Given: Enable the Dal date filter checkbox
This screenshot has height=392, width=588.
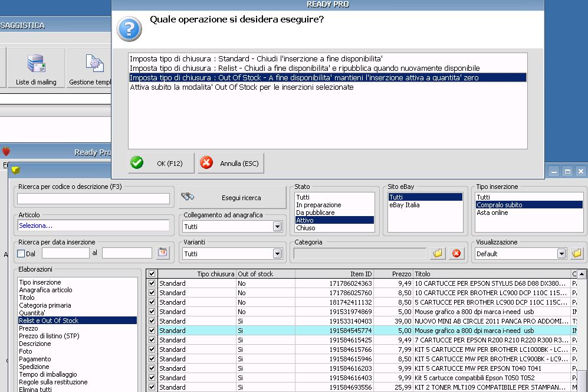Looking at the screenshot, I should click(x=21, y=254).
